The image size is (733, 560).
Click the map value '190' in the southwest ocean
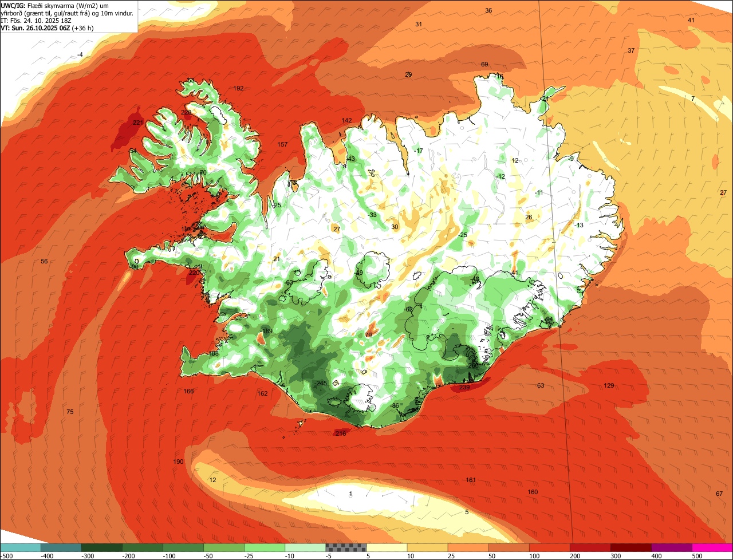(178, 462)
